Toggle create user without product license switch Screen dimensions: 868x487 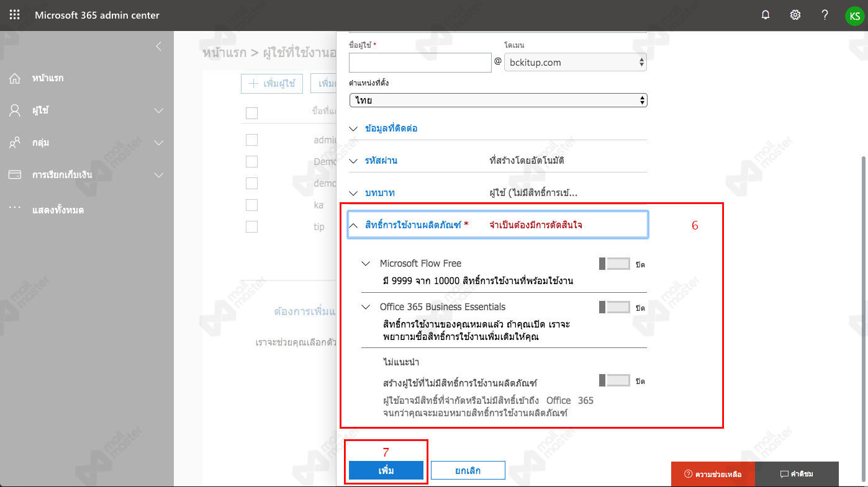pyautogui.click(x=614, y=381)
